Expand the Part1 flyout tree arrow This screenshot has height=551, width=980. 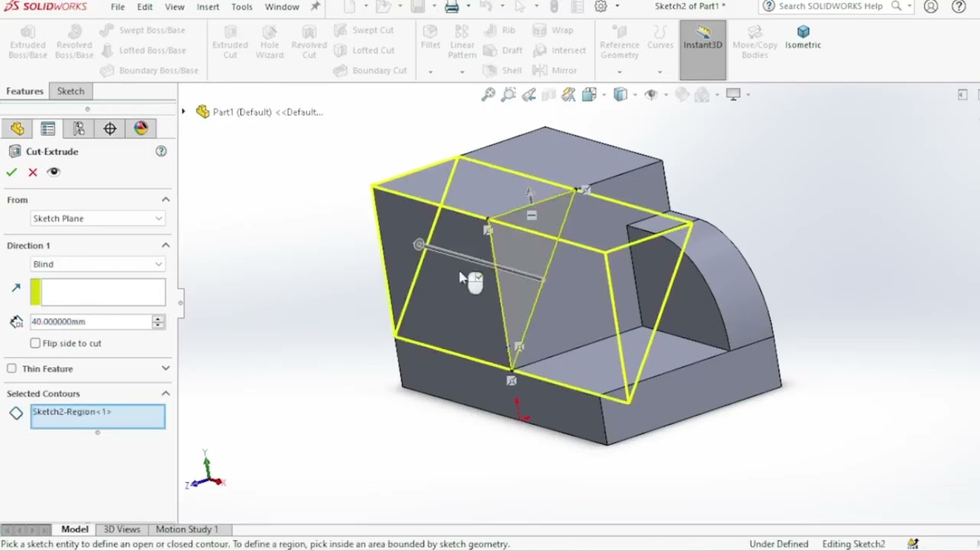point(183,112)
